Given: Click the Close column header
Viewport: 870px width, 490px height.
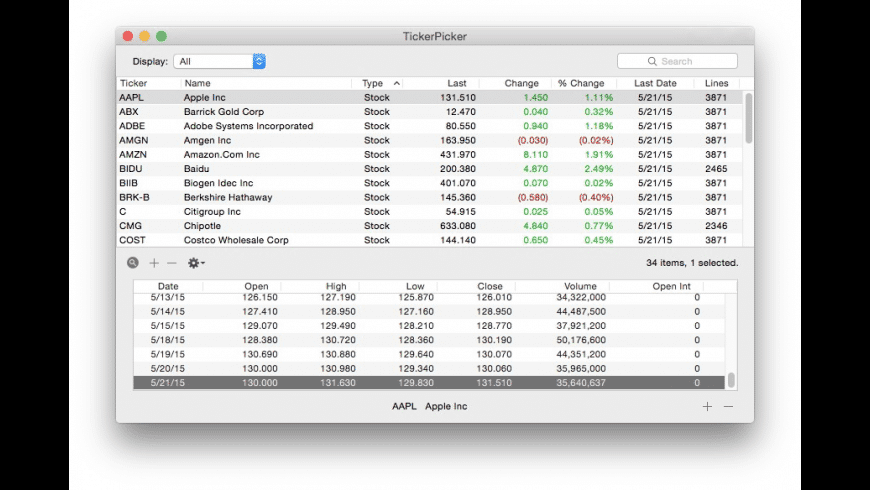Looking at the screenshot, I should pos(490,286).
